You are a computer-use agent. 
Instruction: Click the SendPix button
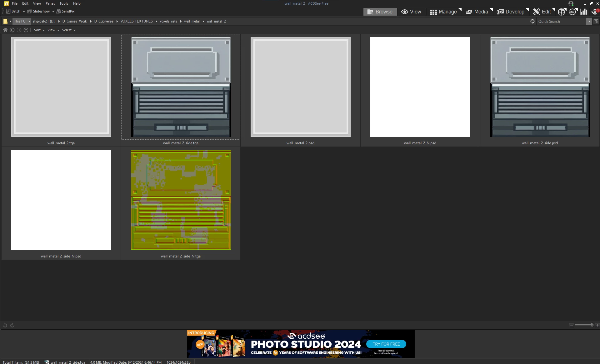65,11
